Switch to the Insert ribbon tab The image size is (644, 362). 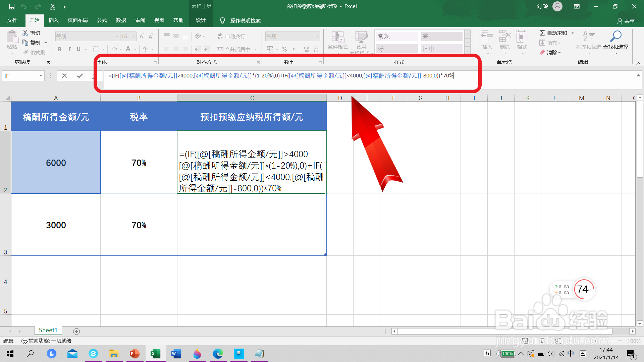coord(53,20)
